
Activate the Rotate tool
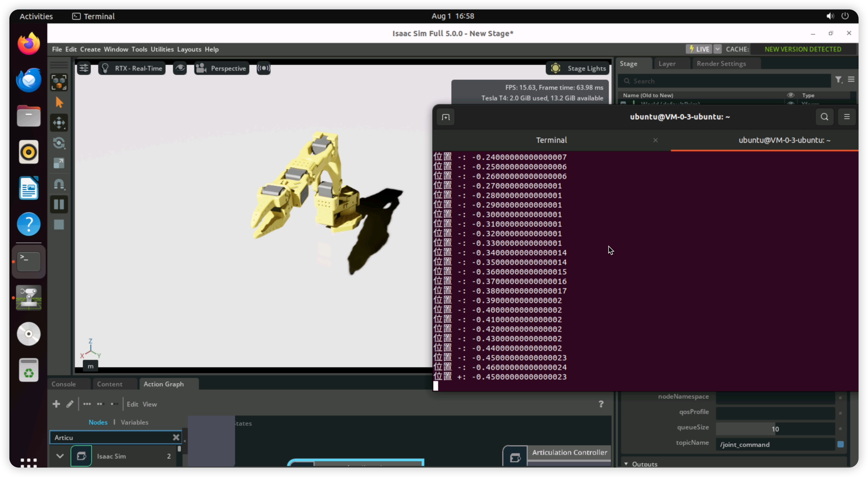pyautogui.click(x=59, y=143)
